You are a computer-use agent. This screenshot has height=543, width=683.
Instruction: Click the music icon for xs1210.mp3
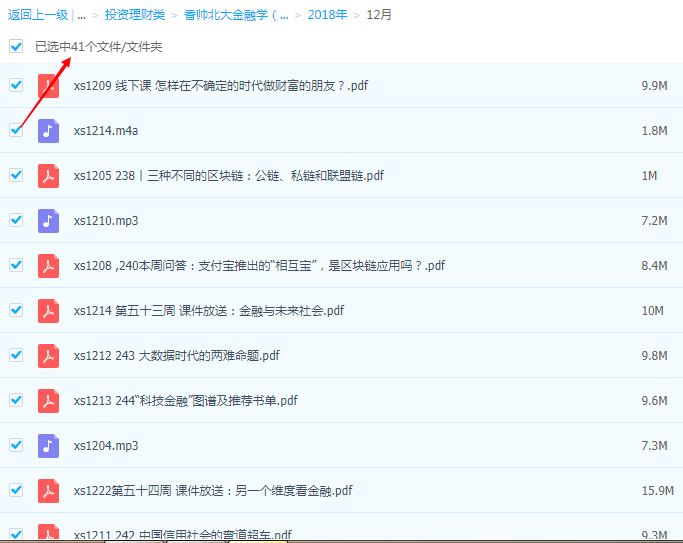click(x=48, y=221)
